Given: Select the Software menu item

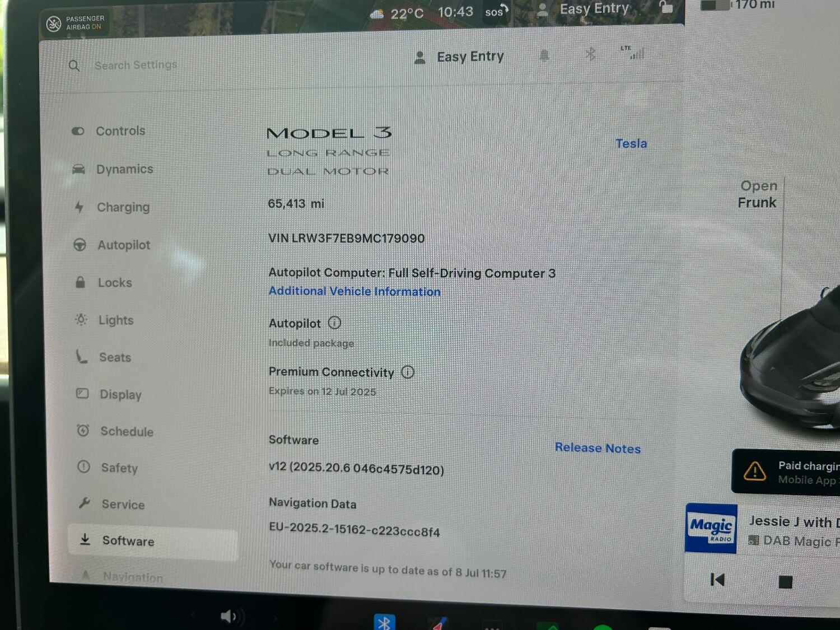Looking at the screenshot, I should (152, 542).
